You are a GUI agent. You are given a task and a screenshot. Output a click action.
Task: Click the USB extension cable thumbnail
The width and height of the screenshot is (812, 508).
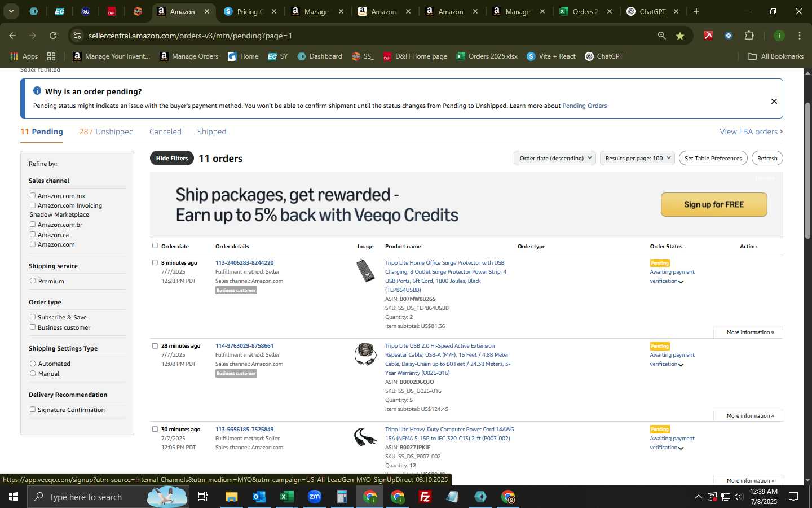pyautogui.click(x=365, y=354)
